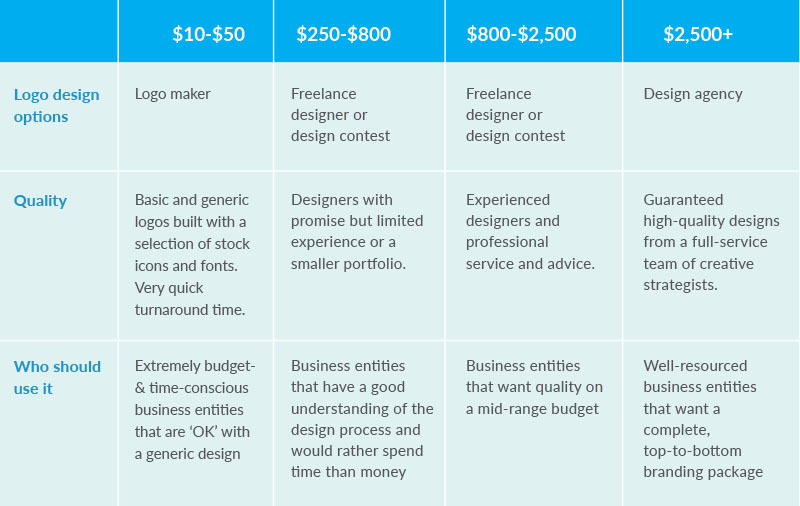The image size is (800, 506).
Task: Select the 'Basic and generic logos' quality cell
Action: point(192,255)
